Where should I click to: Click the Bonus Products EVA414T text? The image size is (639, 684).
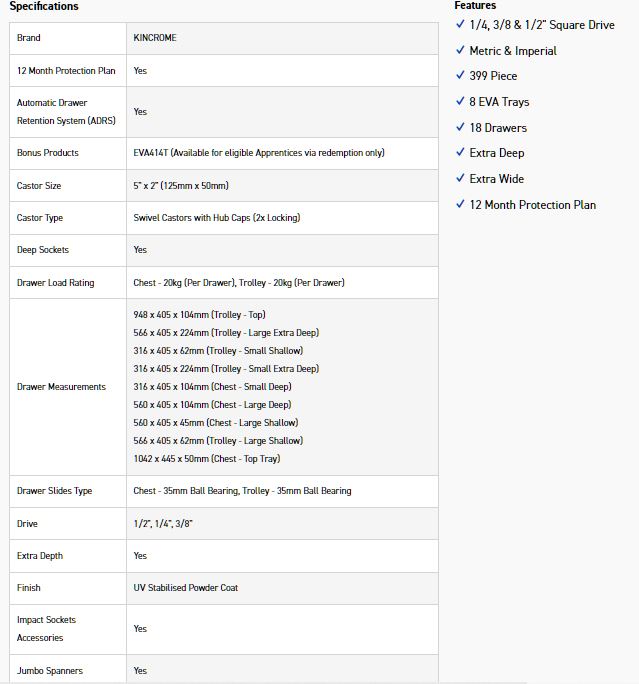pos(259,153)
